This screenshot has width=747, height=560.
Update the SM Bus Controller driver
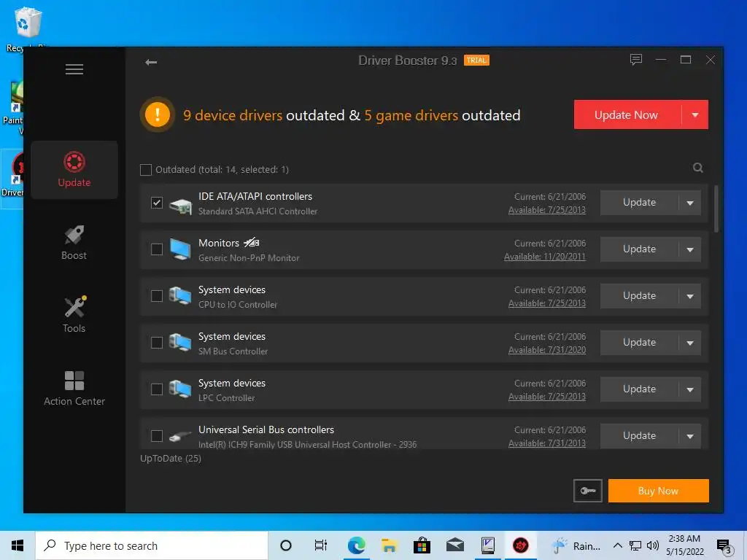coord(639,343)
